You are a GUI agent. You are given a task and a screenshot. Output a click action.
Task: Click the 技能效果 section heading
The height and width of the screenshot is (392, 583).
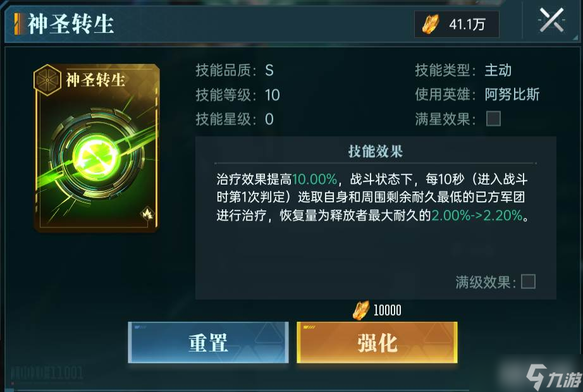[x=376, y=151]
